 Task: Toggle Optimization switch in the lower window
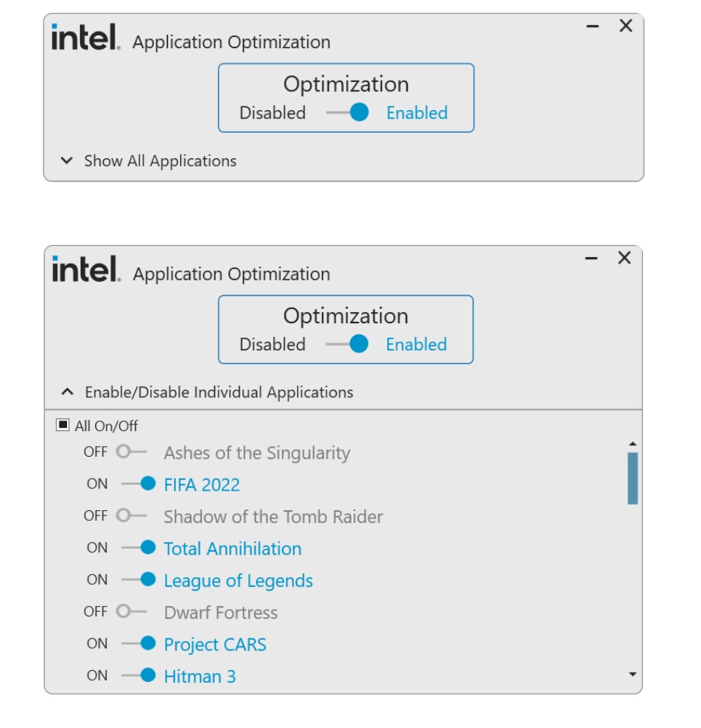[x=347, y=344]
